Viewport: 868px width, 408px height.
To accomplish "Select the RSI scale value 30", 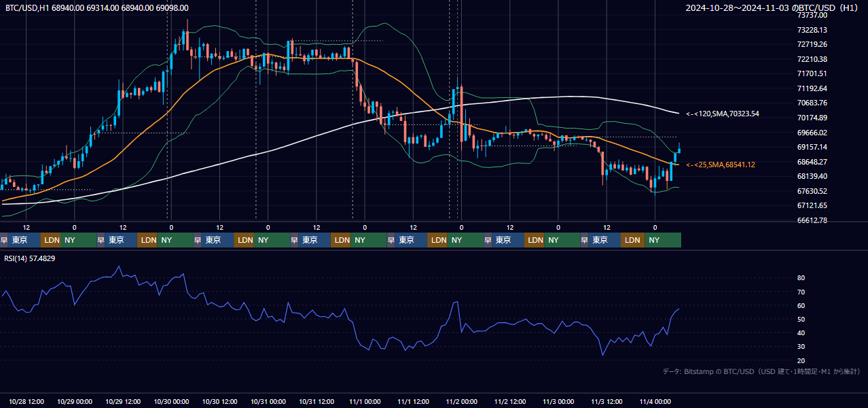I will tap(801, 347).
